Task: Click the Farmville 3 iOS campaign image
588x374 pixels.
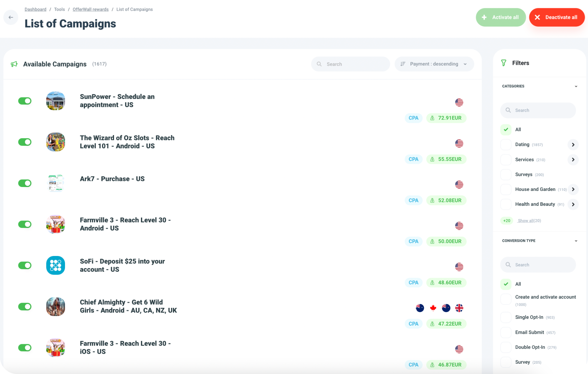Action: 56,348
